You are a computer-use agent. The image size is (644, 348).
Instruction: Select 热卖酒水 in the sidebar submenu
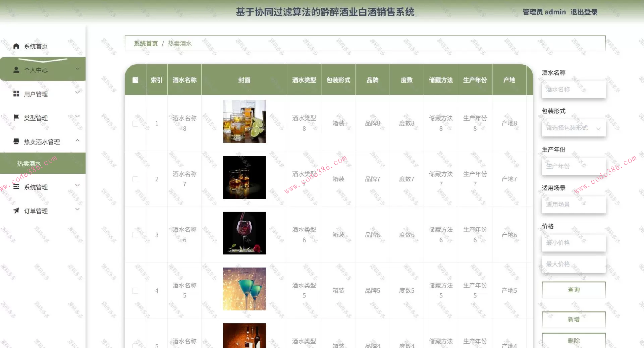(29, 163)
